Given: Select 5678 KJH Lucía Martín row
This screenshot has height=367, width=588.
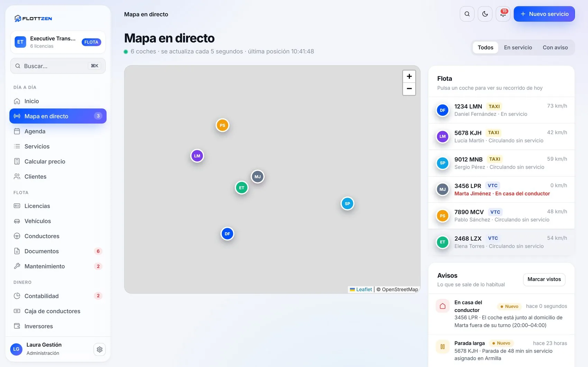Looking at the screenshot, I should (501, 137).
